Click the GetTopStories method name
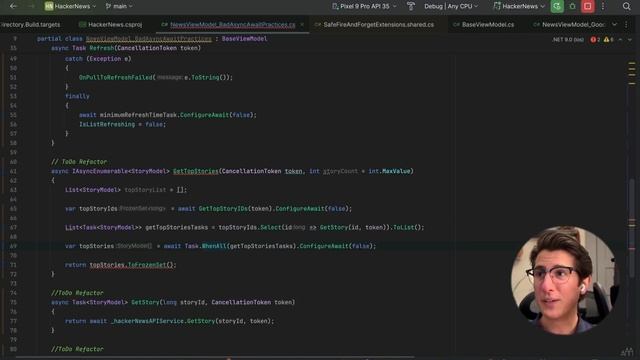 (196, 171)
